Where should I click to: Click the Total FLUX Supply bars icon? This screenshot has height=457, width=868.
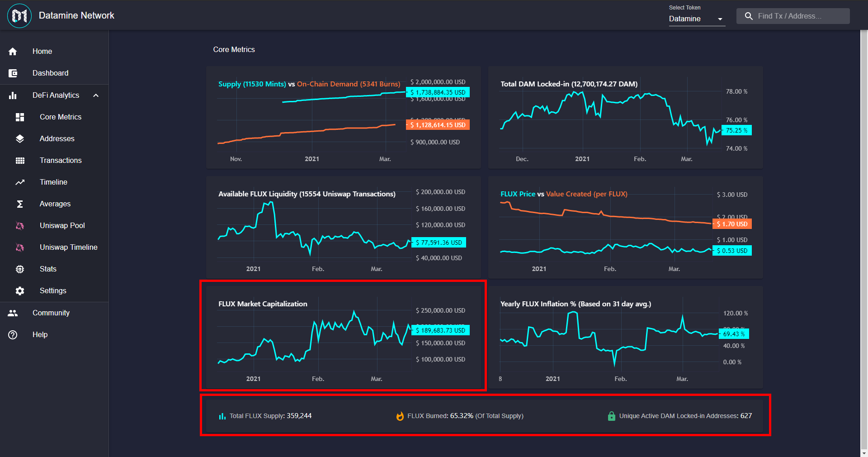[x=222, y=416]
